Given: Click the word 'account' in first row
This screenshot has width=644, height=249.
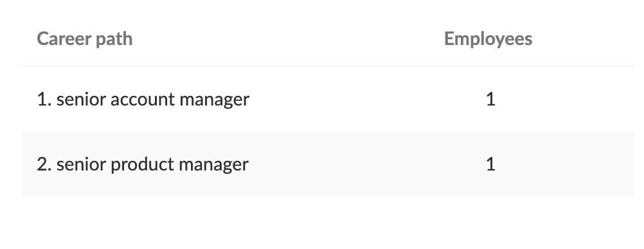Looking at the screenshot, I should point(143,100).
